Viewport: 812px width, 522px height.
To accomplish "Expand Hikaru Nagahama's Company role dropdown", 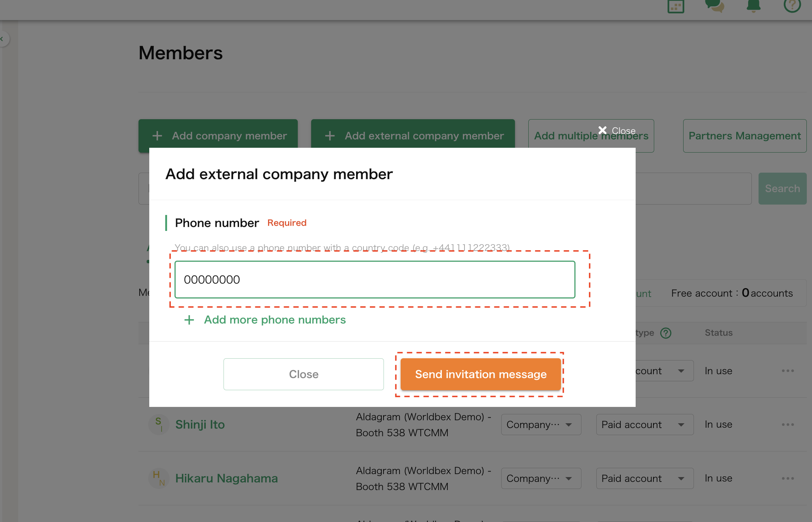I will click(541, 479).
